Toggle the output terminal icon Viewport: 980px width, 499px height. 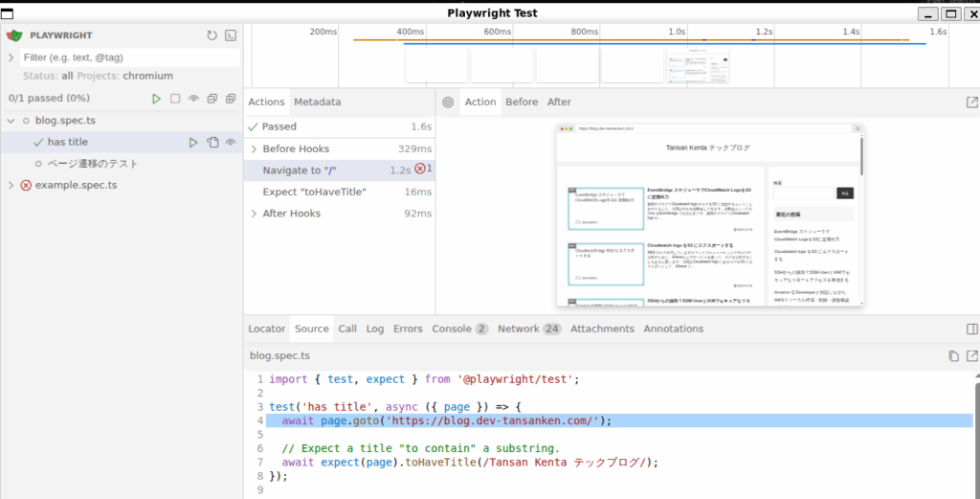(x=230, y=35)
